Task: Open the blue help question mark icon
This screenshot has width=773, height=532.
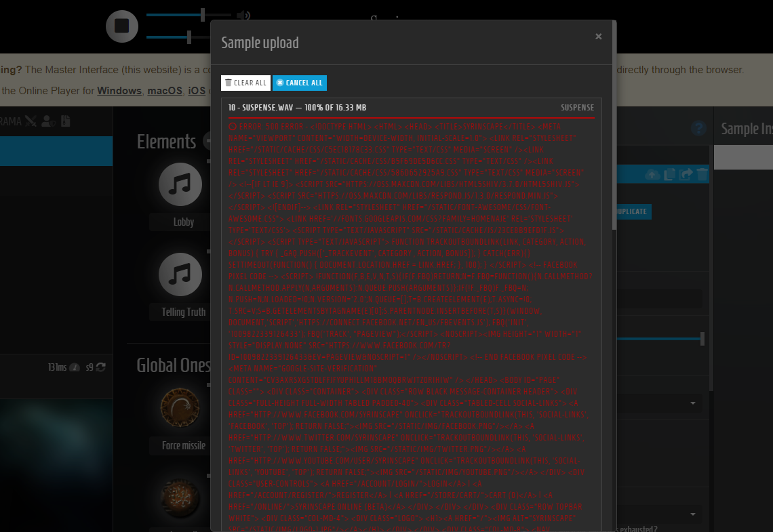Action: pyautogui.click(x=698, y=128)
